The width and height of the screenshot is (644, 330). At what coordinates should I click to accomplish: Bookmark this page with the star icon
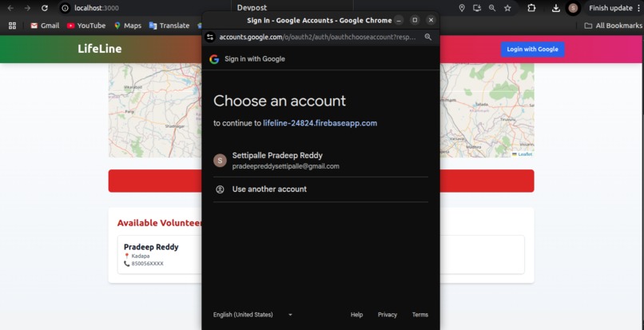click(x=507, y=8)
